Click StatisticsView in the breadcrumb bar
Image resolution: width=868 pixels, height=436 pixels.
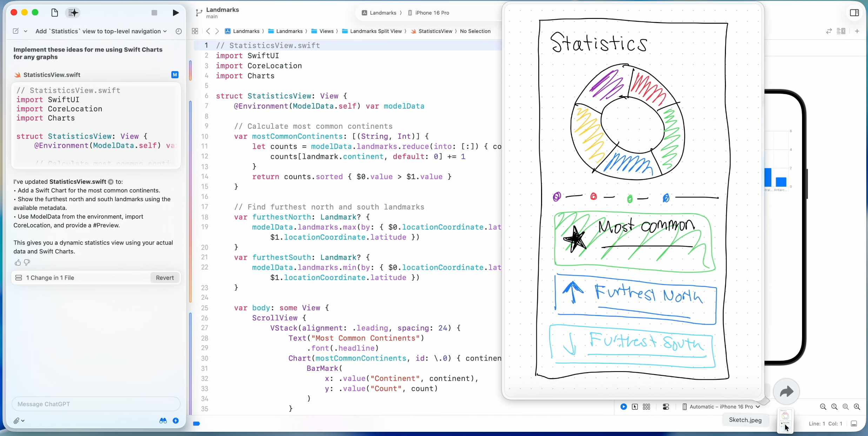435,31
